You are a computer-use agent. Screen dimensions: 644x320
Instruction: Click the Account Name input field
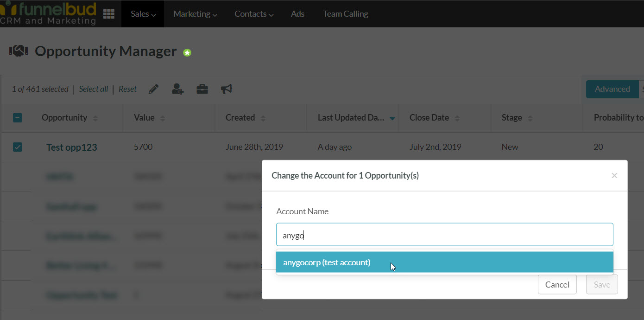(x=444, y=235)
